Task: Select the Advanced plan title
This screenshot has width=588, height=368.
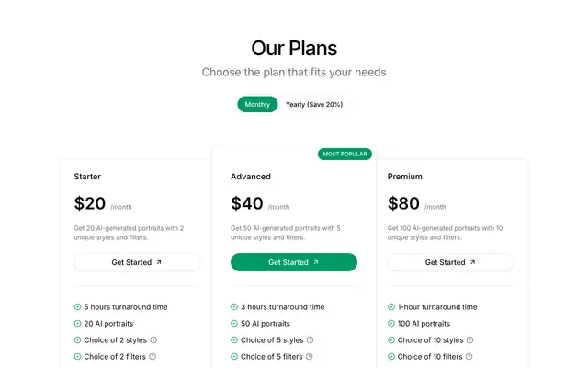Action: [251, 177]
